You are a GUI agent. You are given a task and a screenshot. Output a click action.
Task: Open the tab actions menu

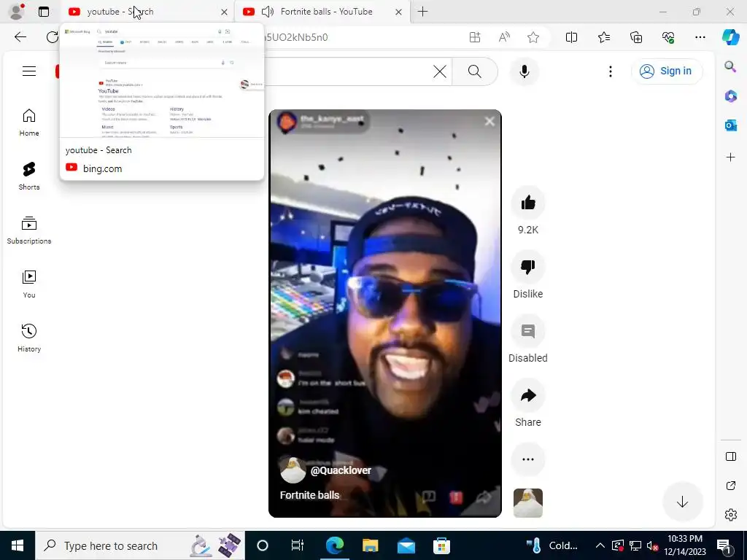point(43,12)
